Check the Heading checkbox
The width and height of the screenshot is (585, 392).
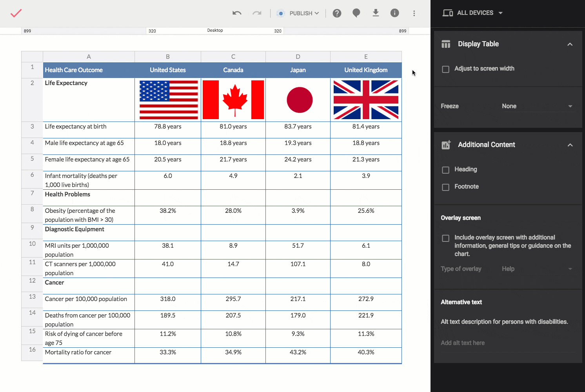click(x=446, y=170)
